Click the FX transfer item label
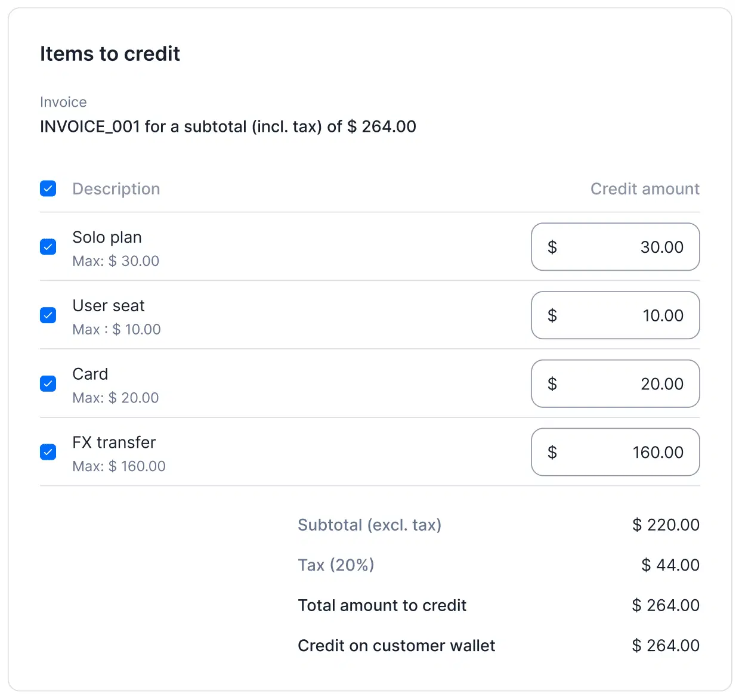 (114, 442)
